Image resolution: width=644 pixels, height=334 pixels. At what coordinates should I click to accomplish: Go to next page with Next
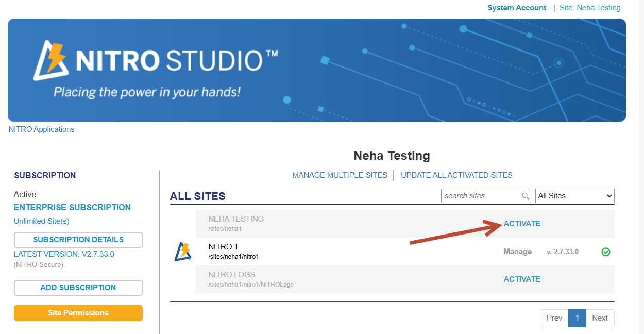pos(600,318)
